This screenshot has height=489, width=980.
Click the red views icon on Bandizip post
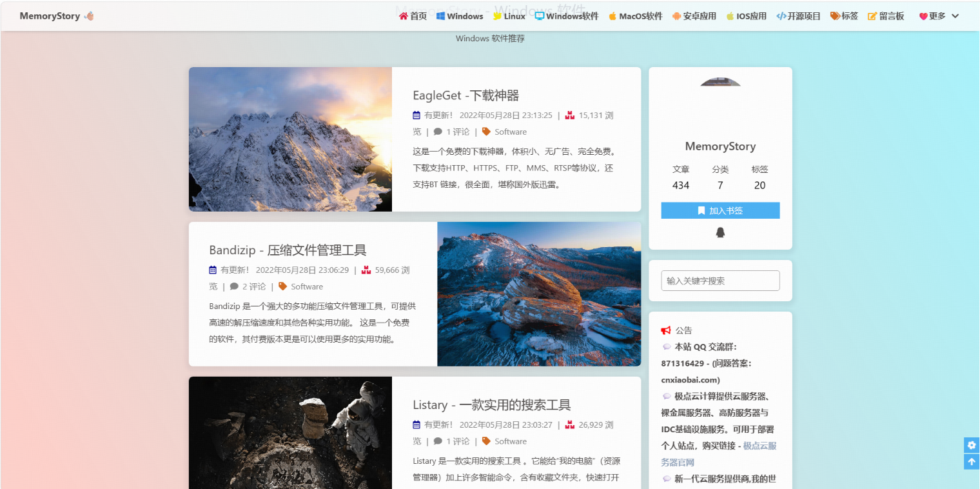tap(366, 270)
